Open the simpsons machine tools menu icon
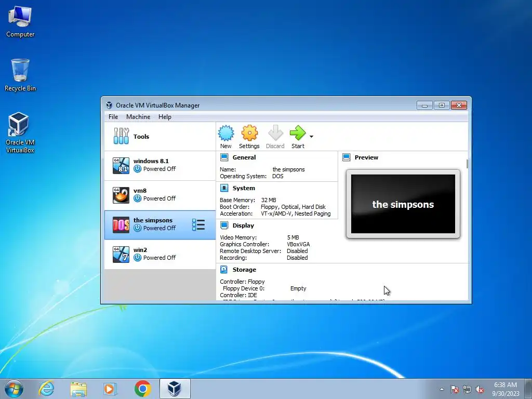Screen dimensions: 532x399 click(x=198, y=224)
